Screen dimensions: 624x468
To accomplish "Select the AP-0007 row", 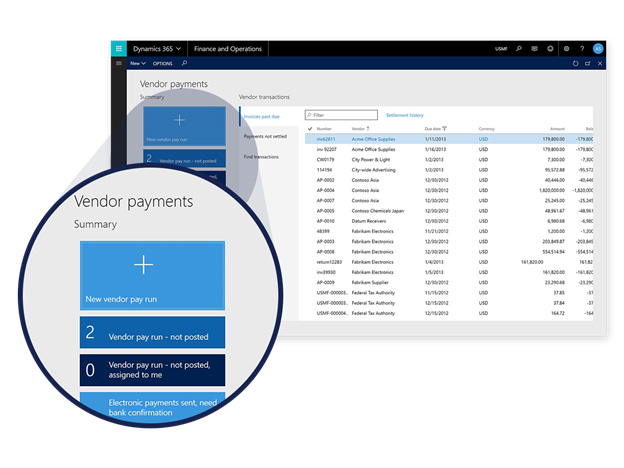I will point(449,201).
